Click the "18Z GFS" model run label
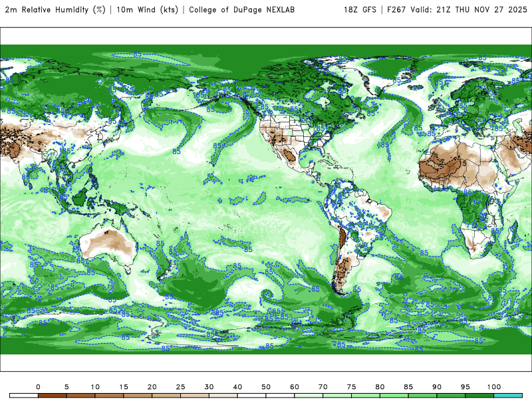This screenshot has height=399, width=532. tap(360, 10)
